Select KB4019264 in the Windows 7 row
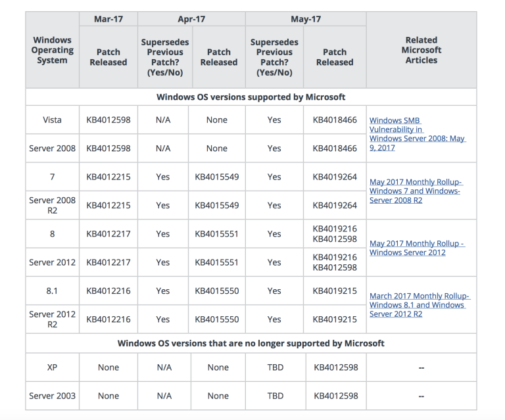This screenshot has width=505, height=420. (x=335, y=177)
